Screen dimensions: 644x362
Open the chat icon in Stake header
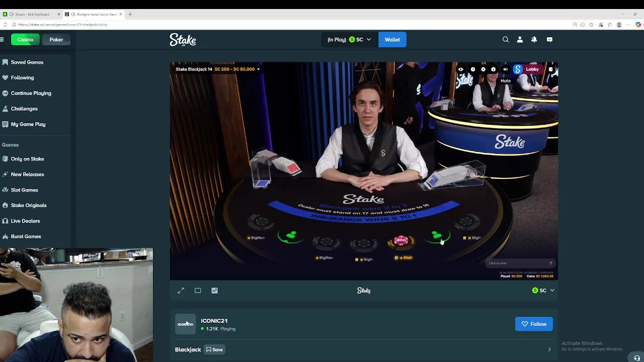(x=549, y=40)
